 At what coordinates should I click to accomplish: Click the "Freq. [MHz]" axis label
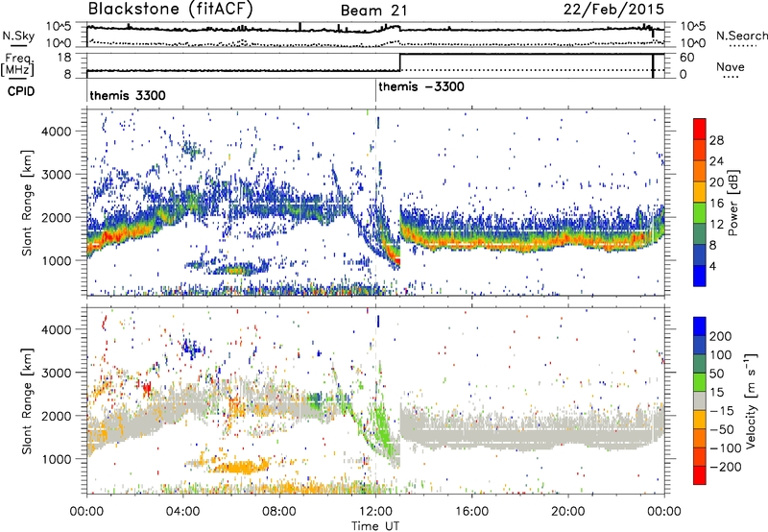17,64
